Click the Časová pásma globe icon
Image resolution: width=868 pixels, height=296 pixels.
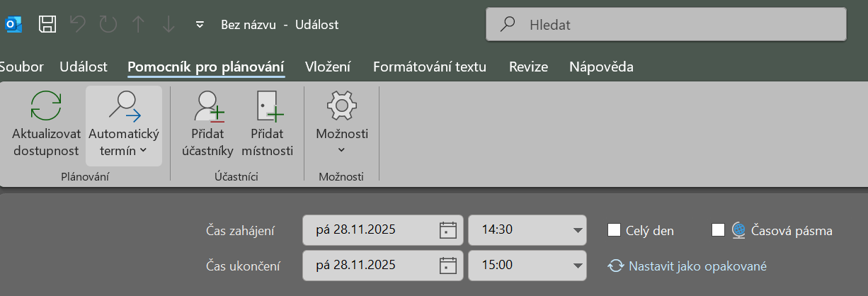[738, 230]
